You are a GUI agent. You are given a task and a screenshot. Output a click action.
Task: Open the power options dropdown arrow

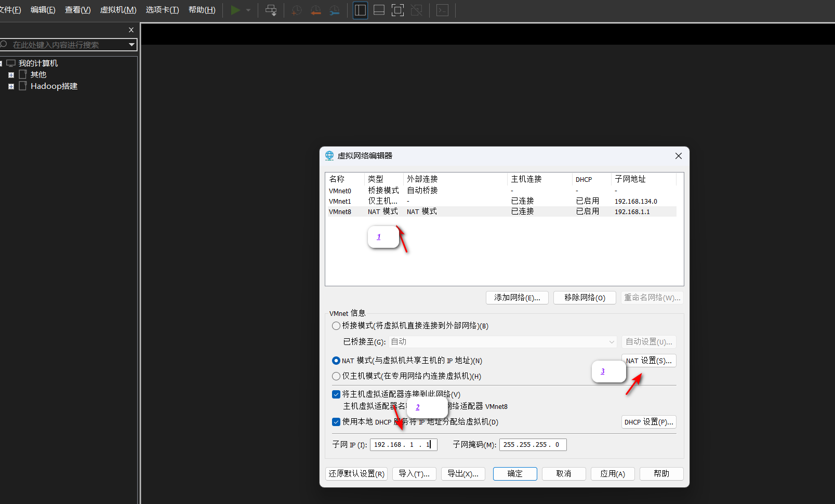pos(248,10)
